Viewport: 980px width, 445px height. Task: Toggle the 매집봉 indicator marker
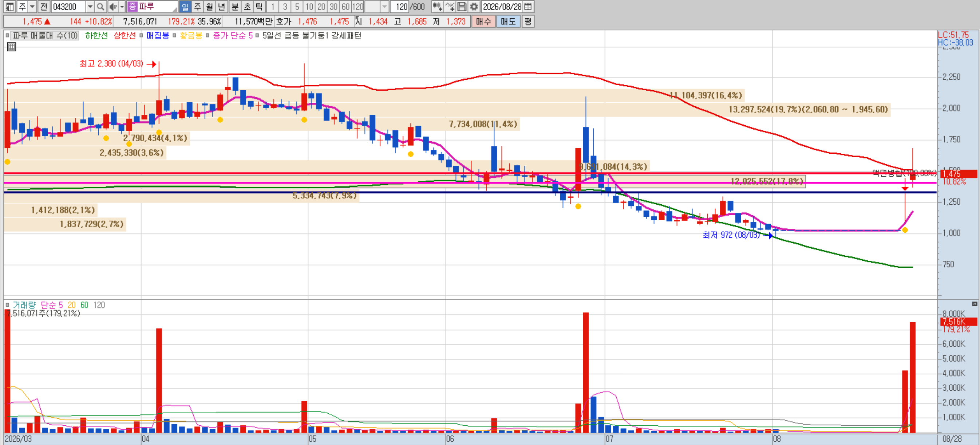[x=141, y=35]
